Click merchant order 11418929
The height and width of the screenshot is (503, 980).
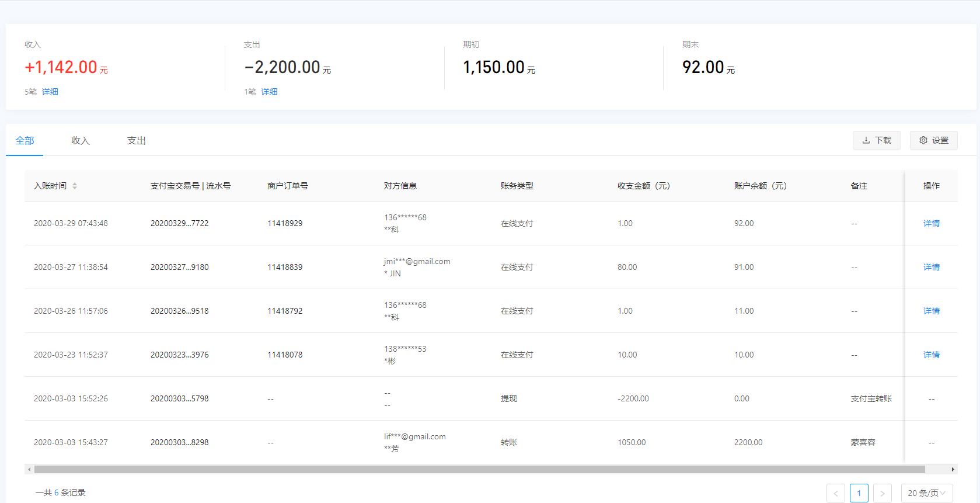[x=285, y=223]
